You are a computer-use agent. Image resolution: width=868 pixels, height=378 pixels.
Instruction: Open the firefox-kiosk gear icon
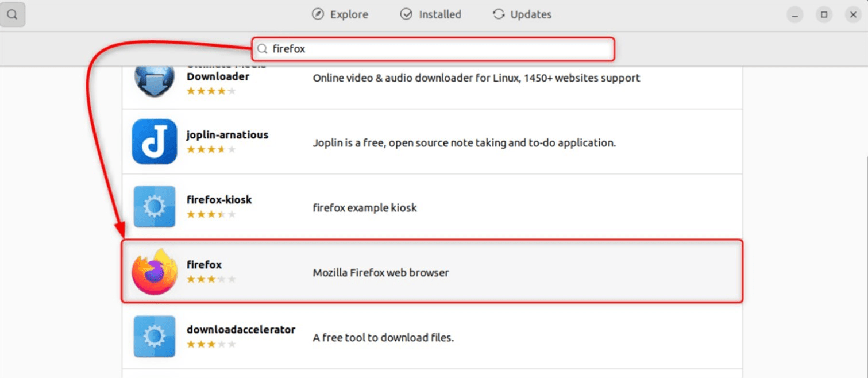pyautogui.click(x=155, y=206)
